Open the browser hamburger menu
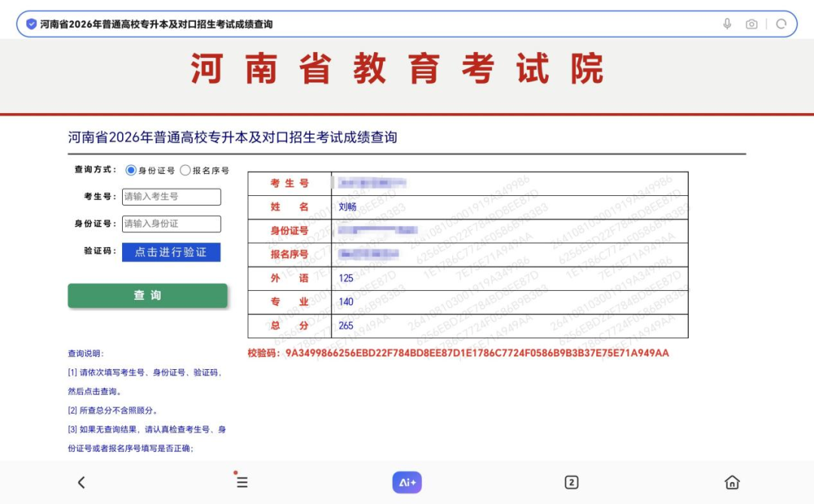The width and height of the screenshot is (814, 504). (x=242, y=482)
